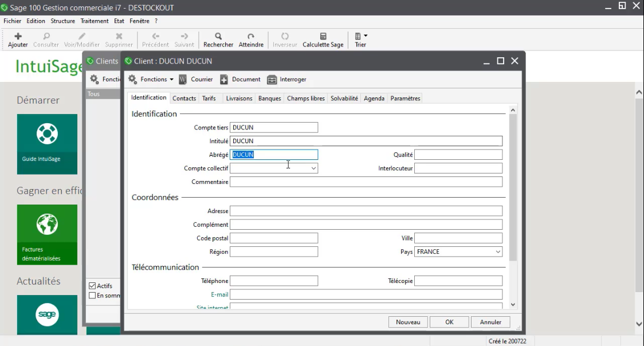
Task: Click the Atteindre toolbar icon
Action: (251, 36)
